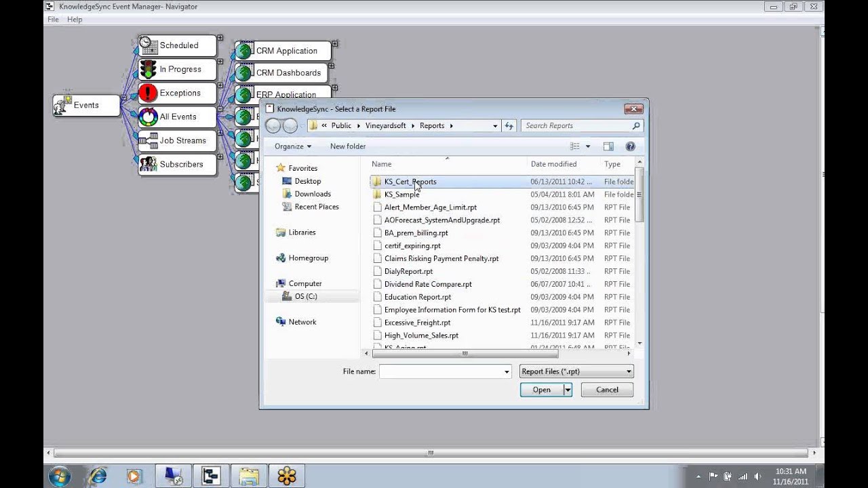Click the Job Streams icon
868x488 pixels.
pos(148,140)
